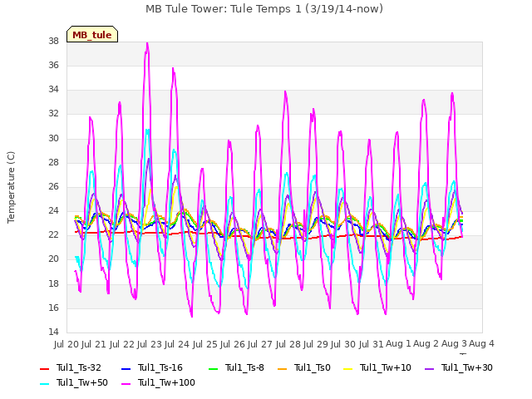Viewport: 532px width, 399px height.
Task: Click the 16 y-axis tick label
Action: tap(53, 308)
